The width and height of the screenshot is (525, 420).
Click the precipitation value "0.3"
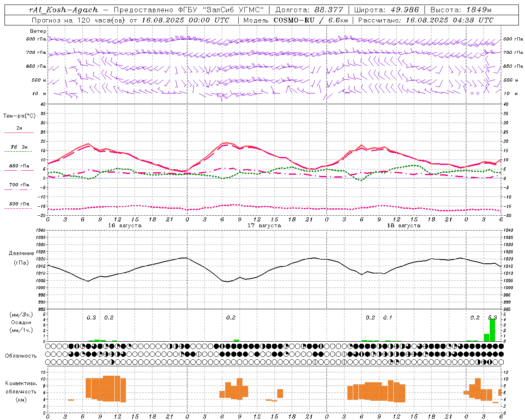pos(91,317)
